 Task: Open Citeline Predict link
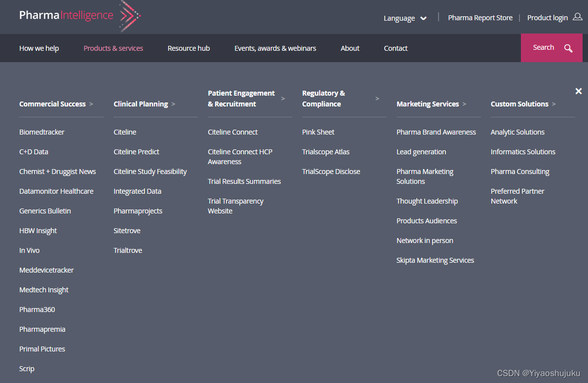click(x=137, y=152)
